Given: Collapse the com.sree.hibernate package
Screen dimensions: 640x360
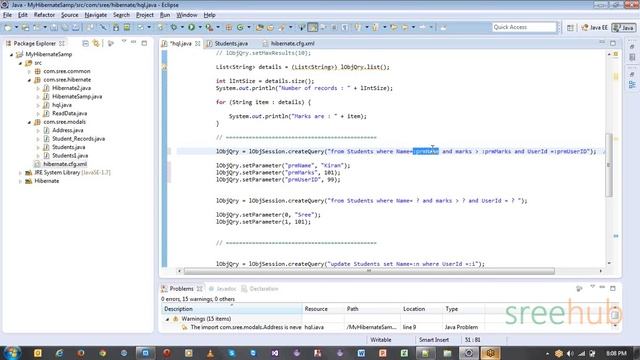Looking at the screenshot, I should click(29, 80).
